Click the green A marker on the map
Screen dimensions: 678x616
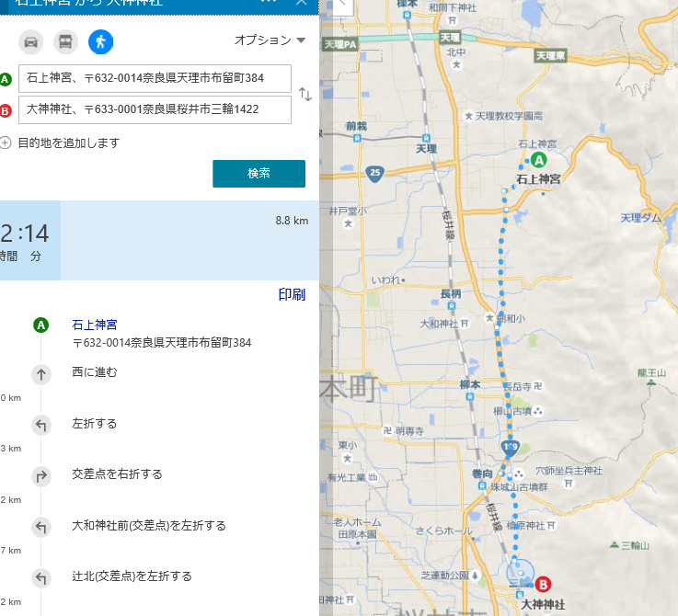point(541,160)
